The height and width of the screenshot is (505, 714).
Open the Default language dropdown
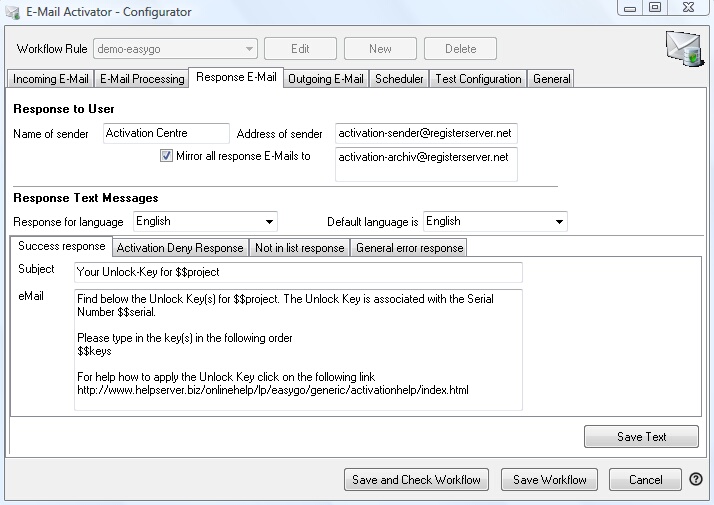[x=495, y=221]
